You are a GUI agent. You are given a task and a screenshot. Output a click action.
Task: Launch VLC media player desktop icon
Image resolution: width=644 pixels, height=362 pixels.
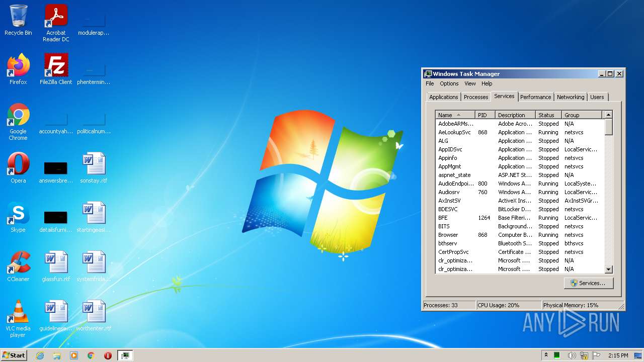pos(18,319)
